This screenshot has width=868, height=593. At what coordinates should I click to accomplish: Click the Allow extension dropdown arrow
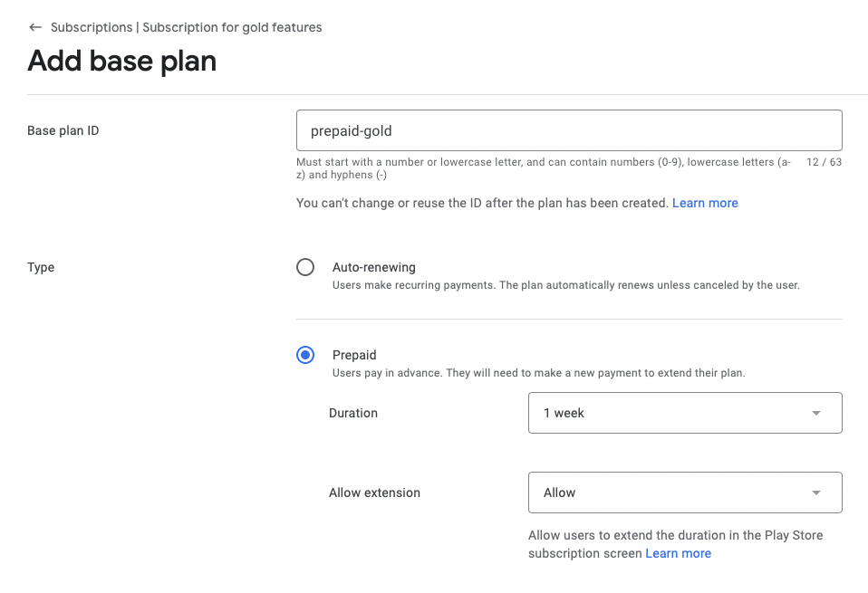pyautogui.click(x=816, y=493)
